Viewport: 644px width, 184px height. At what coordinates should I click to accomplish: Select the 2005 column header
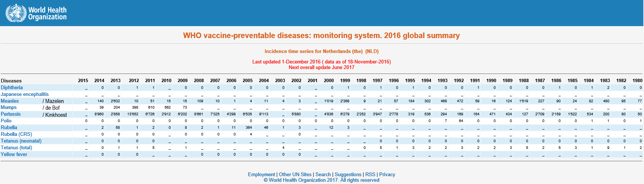pyautogui.click(x=247, y=81)
